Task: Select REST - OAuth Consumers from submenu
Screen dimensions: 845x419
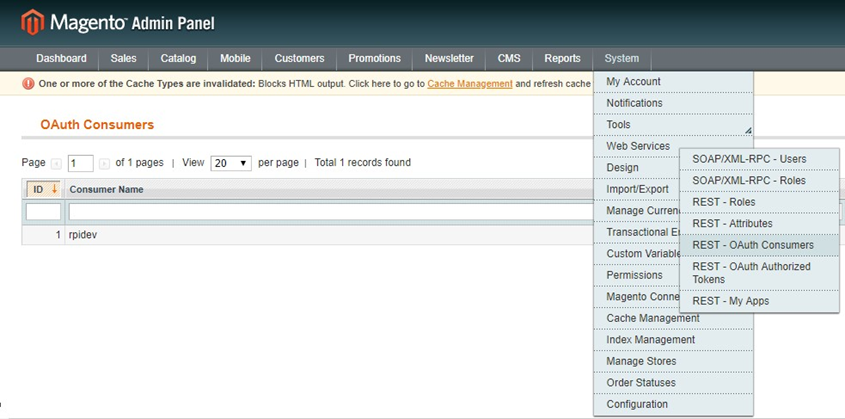Action: [x=752, y=245]
